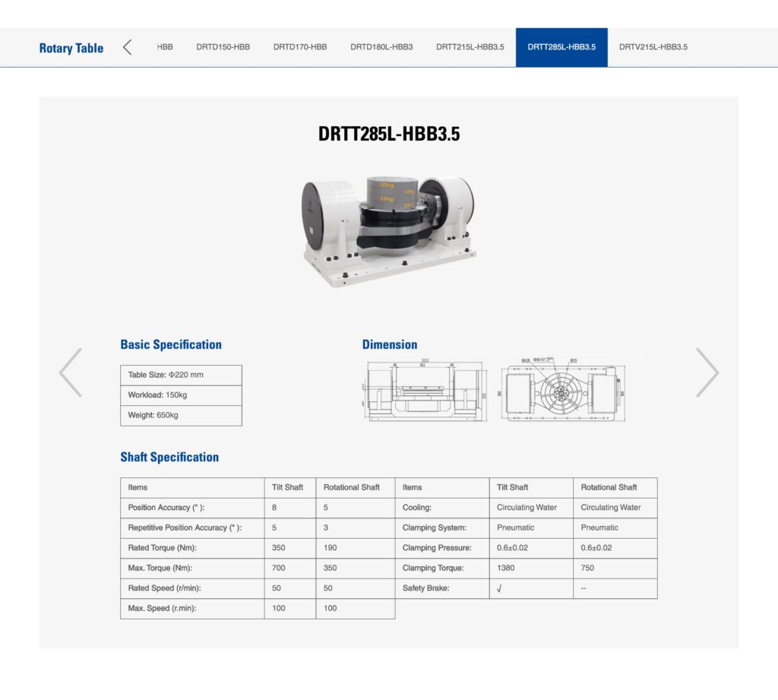Open the DRTD150-HBB tab
Viewport: 778px width, 700px height.
coord(223,47)
